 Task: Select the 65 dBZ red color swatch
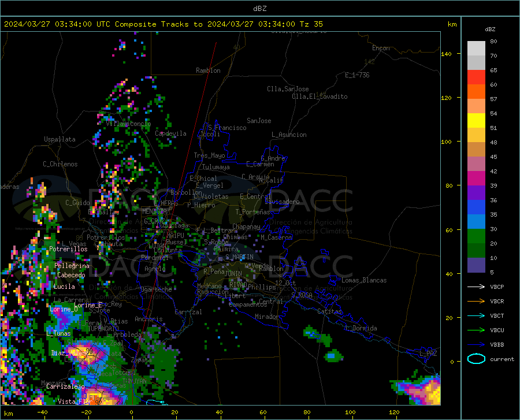point(476,77)
